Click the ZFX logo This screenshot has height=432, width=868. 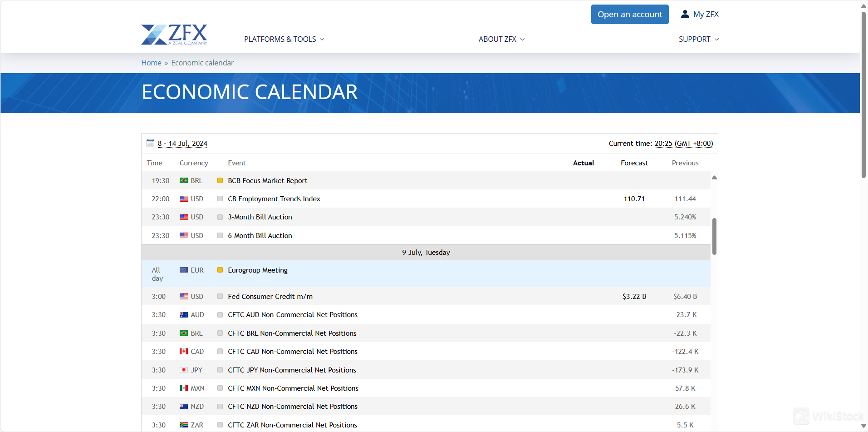pos(174,35)
